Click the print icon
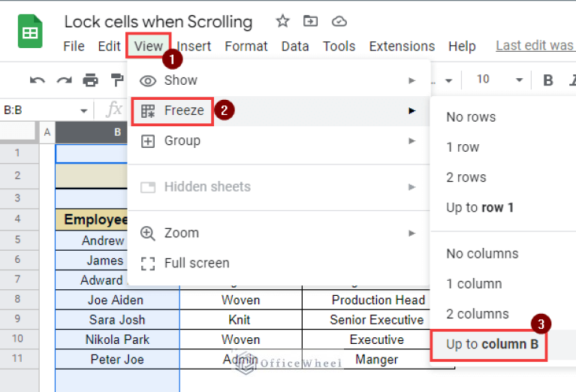The height and width of the screenshot is (392, 576). coord(91,80)
